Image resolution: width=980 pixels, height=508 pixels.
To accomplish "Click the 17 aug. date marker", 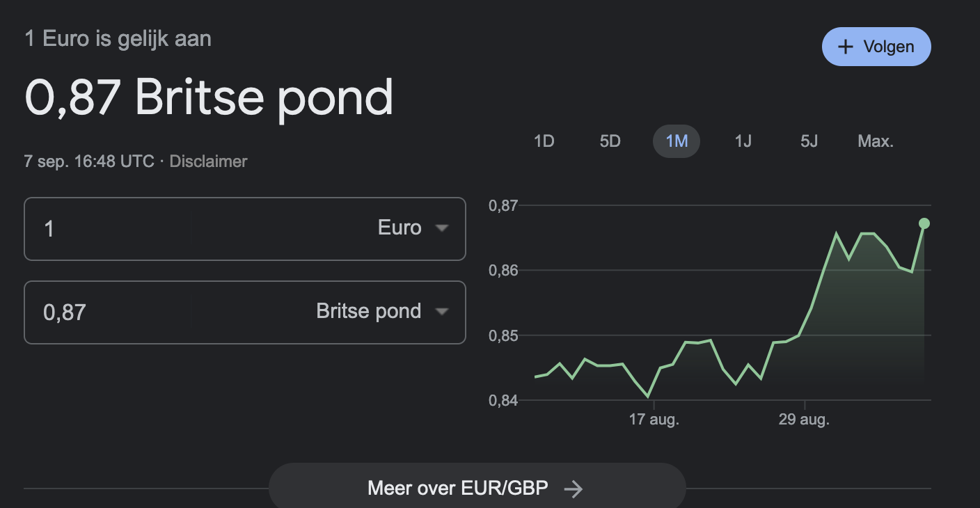I will (x=654, y=420).
